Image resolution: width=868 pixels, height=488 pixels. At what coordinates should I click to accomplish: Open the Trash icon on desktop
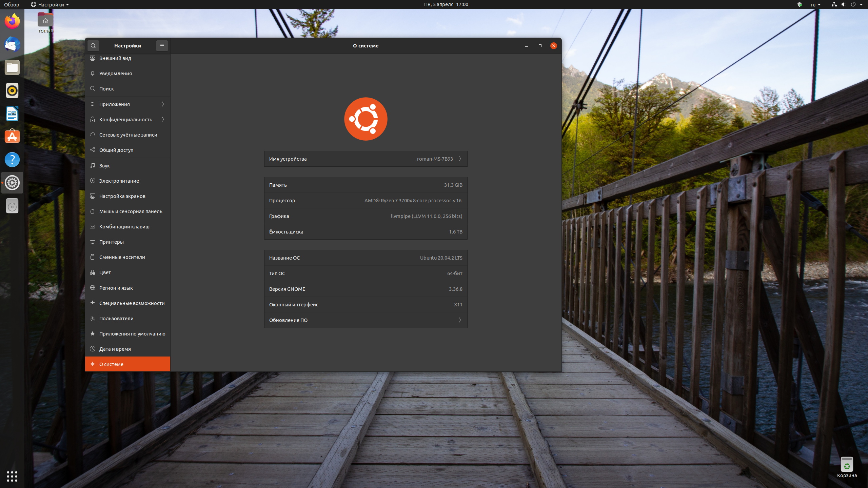(847, 465)
